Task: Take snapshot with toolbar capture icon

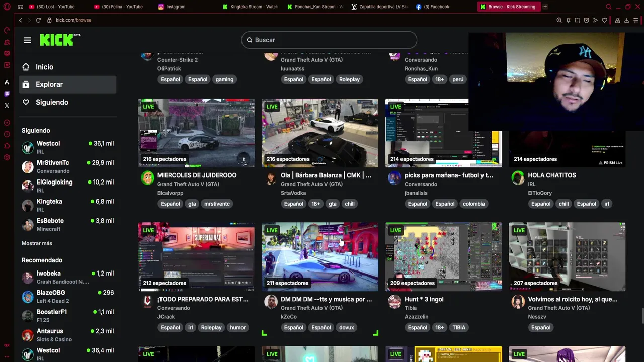Action: (x=577, y=20)
